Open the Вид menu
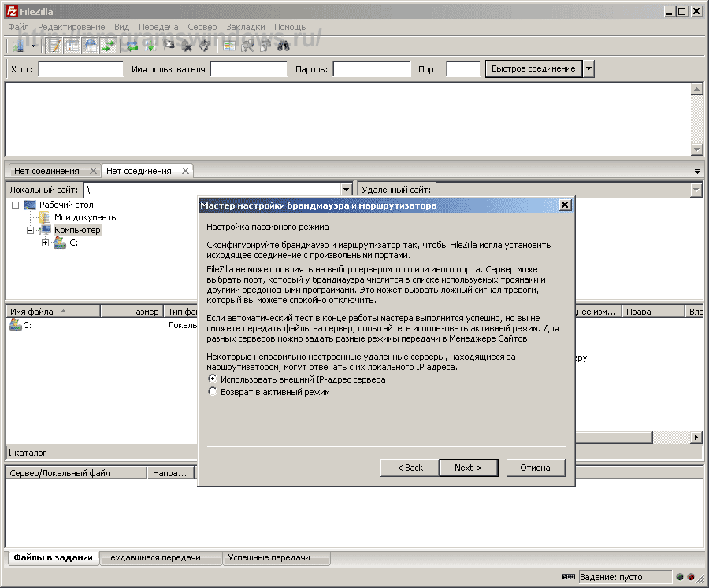Screen dimensions: 709x588 point(121,27)
